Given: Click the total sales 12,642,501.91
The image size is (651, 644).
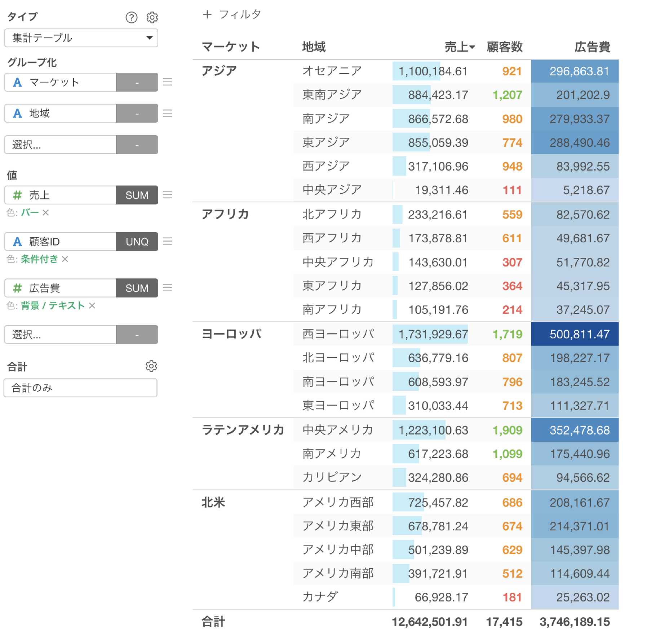Looking at the screenshot, I should point(430,622).
